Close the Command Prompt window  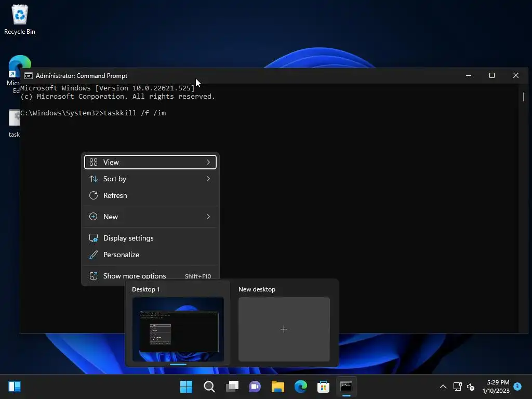(x=516, y=76)
